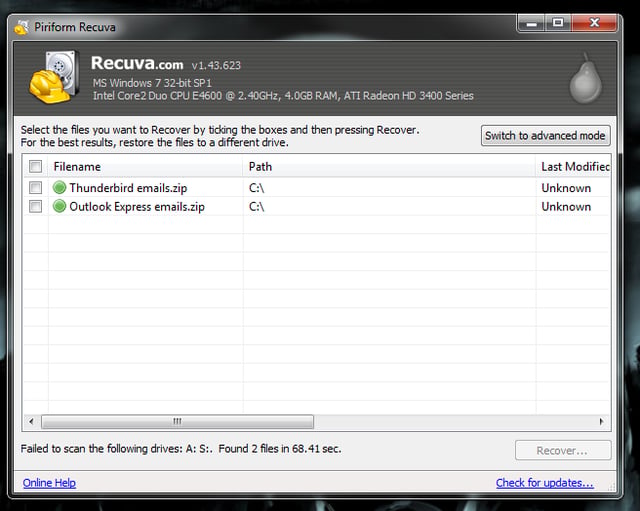This screenshot has height=511, width=640.
Task: Sort by the Last Modified column header
Action: (575, 167)
